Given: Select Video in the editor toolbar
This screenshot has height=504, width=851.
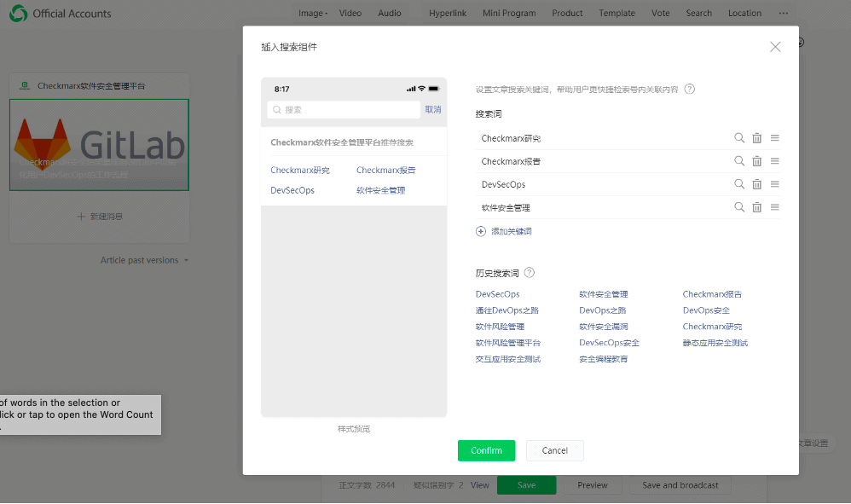Looking at the screenshot, I should point(350,13).
